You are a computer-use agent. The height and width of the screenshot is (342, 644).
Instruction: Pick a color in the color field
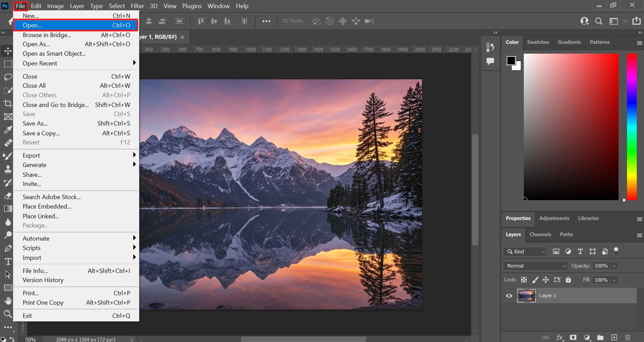coord(571,126)
